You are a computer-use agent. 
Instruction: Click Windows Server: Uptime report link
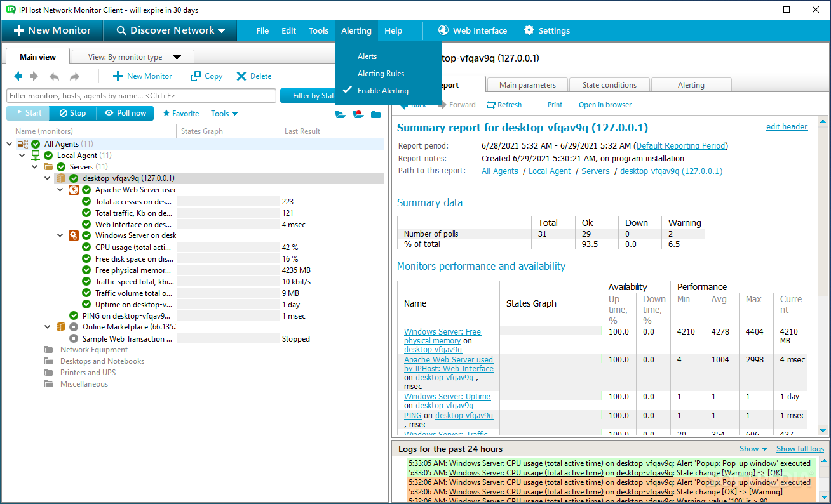447,396
